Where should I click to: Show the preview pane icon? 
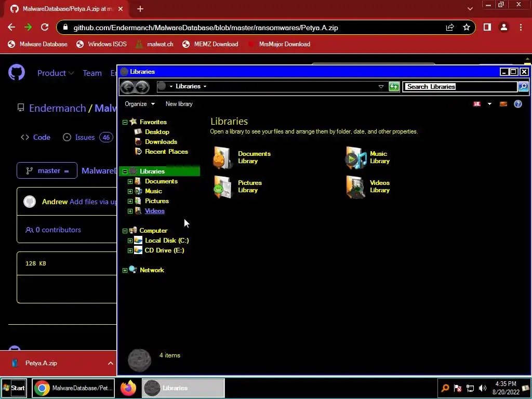point(503,104)
